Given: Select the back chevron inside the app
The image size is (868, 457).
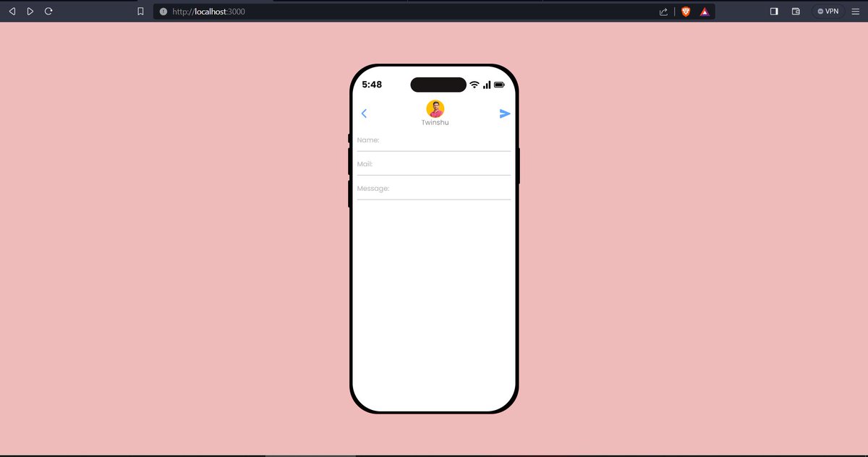Looking at the screenshot, I should tap(364, 114).
